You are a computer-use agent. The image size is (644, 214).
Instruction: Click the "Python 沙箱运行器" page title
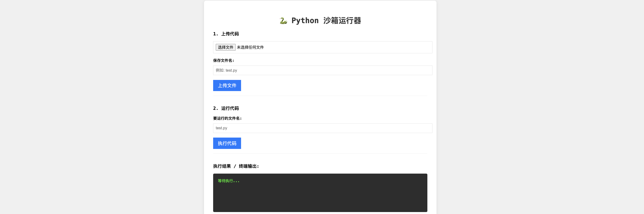pyautogui.click(x=326, y=21)
